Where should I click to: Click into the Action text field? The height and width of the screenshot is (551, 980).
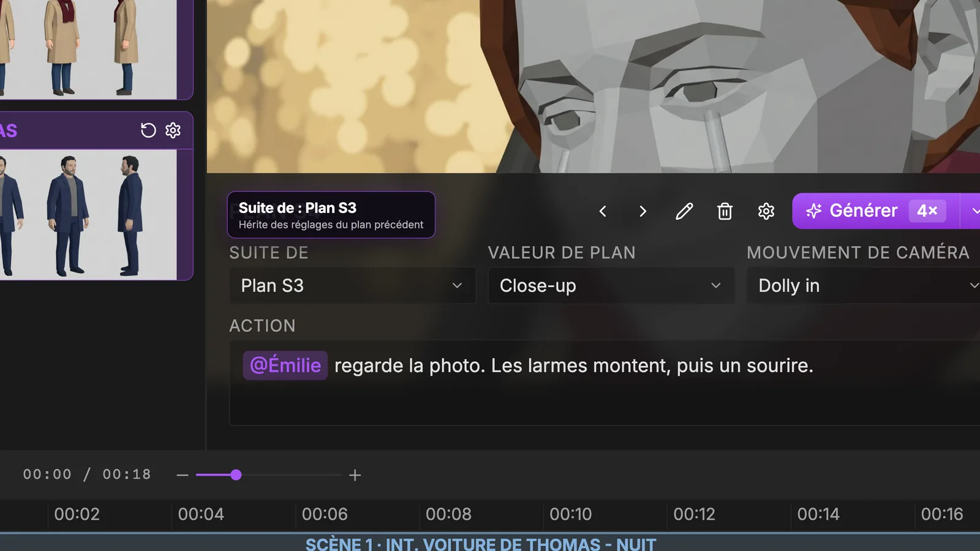605,383
